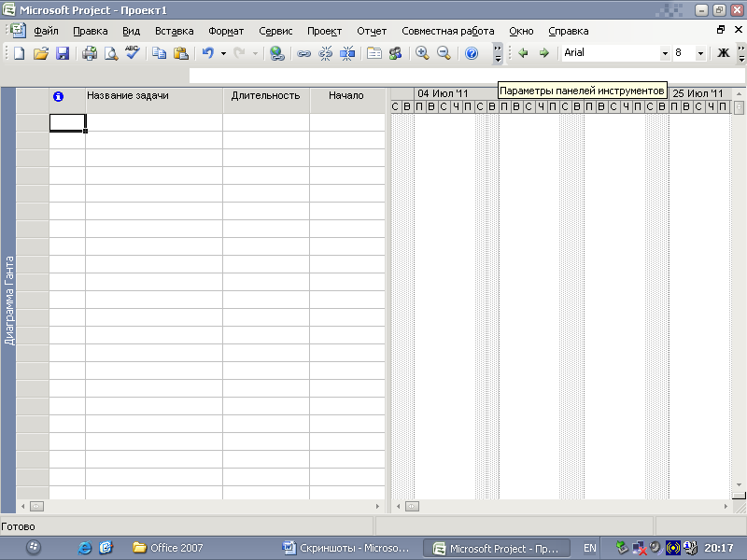Create a new project file
Viewport: 747px width, 560px height.
click(x=19, y=53)
